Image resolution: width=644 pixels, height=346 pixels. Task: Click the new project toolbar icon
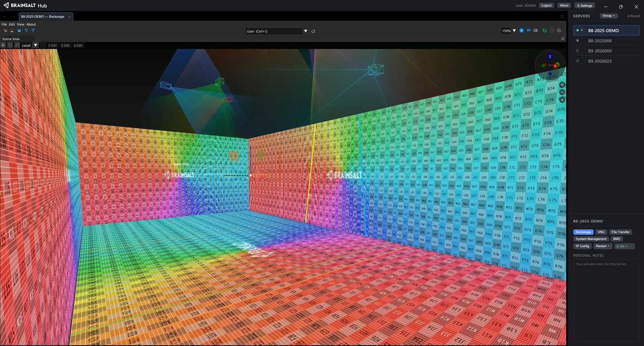coord(5,31)
